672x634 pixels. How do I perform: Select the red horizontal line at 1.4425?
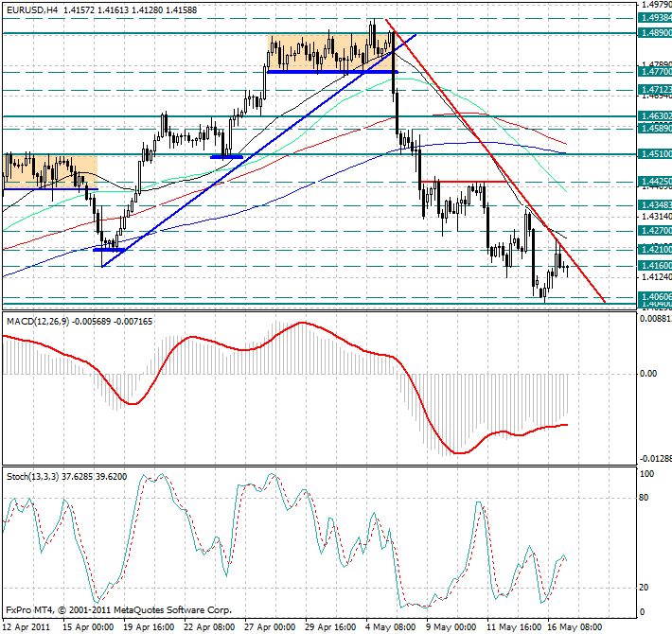465,182
